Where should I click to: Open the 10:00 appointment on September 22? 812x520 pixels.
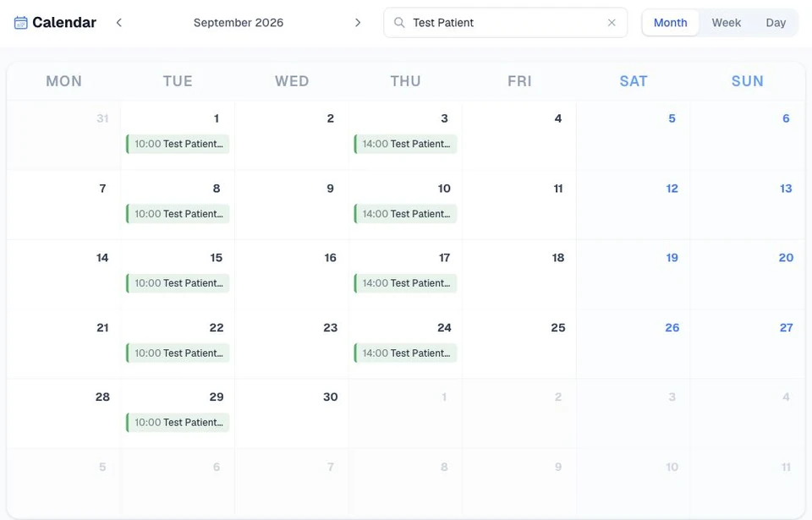tap(178, 353)
